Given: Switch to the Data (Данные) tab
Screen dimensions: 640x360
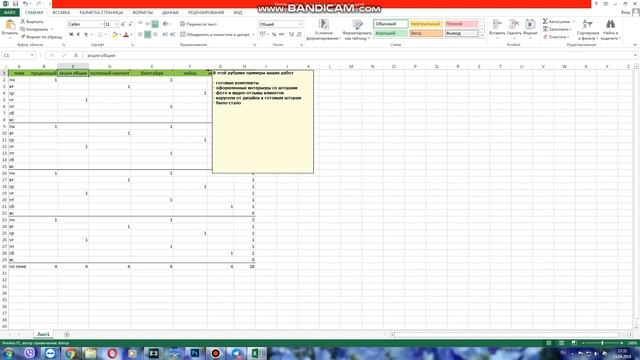Looking at the screenshot, I should [170, 13].
